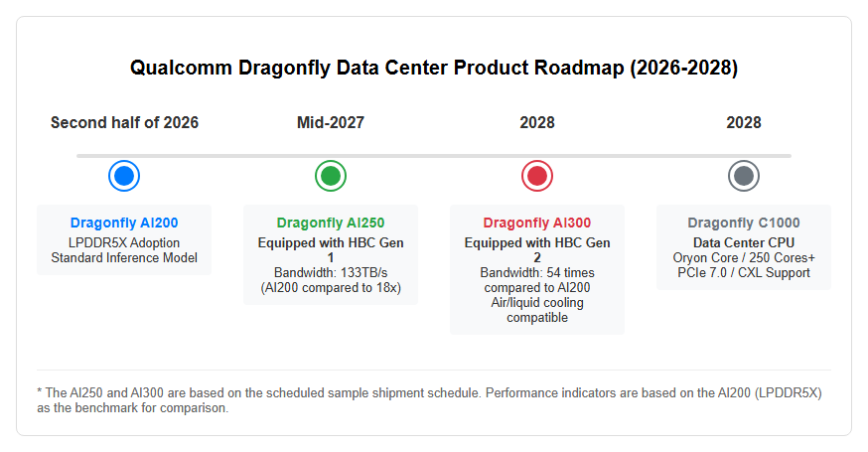868x452 pixels.
Task: Click the footnote about sample shipment schedule
Action: (430, 400)
